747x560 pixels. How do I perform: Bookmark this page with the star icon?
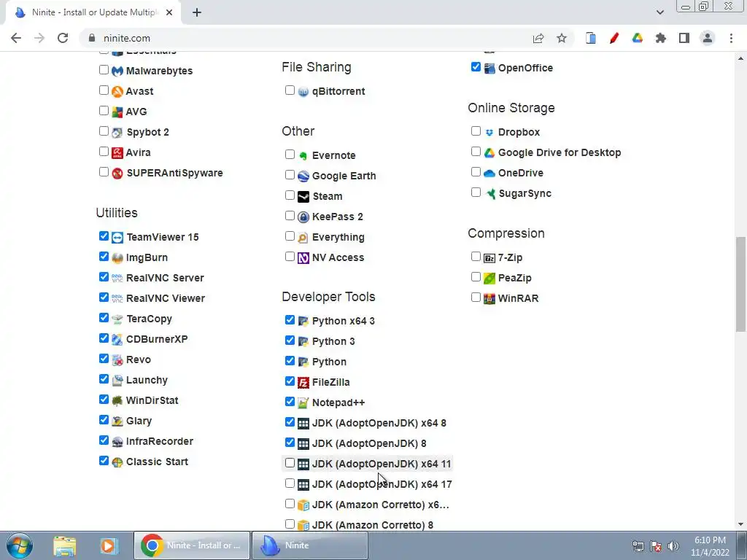tap(562, 38)
